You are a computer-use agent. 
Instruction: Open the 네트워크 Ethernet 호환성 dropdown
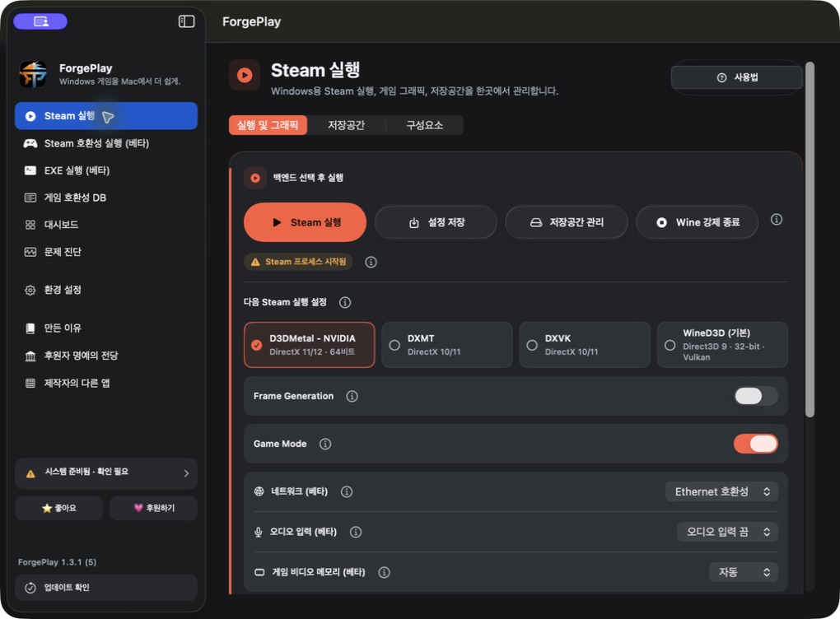(x=721, y=491)
